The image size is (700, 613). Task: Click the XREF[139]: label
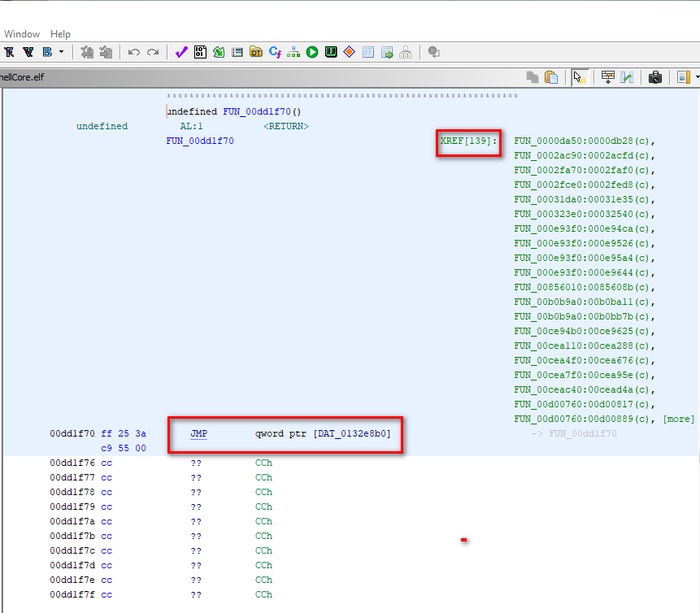[468, 141]
